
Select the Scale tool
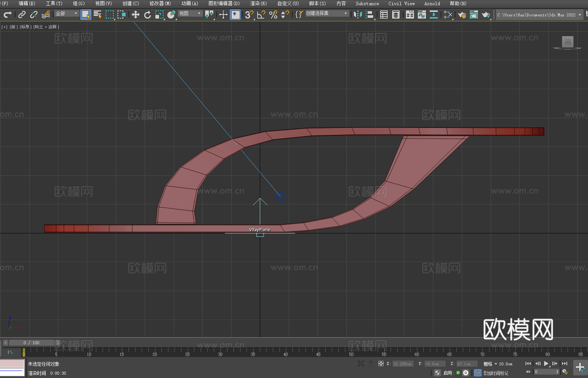tap(159, 14)
